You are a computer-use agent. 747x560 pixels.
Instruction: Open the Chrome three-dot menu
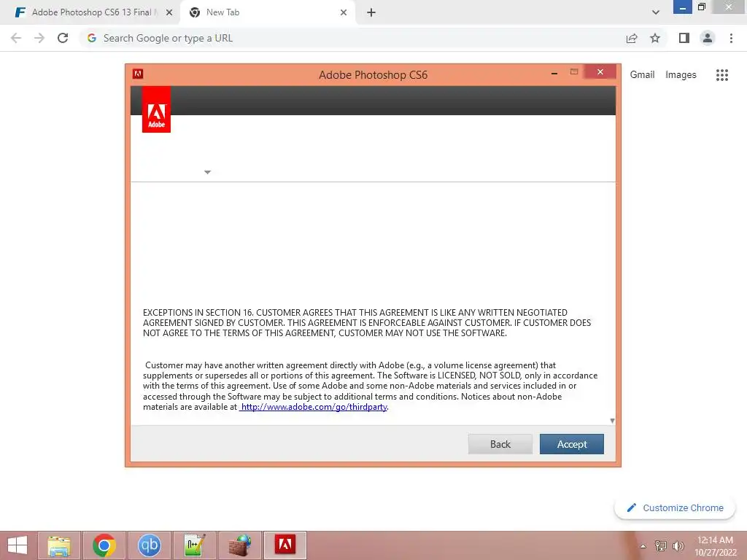point(731,38)
